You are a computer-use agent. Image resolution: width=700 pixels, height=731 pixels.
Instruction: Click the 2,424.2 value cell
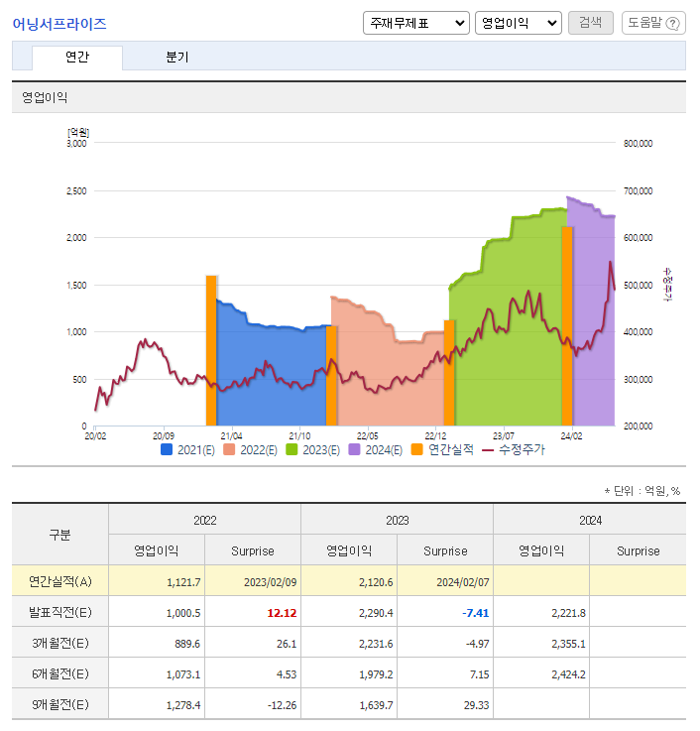point(541,673)
